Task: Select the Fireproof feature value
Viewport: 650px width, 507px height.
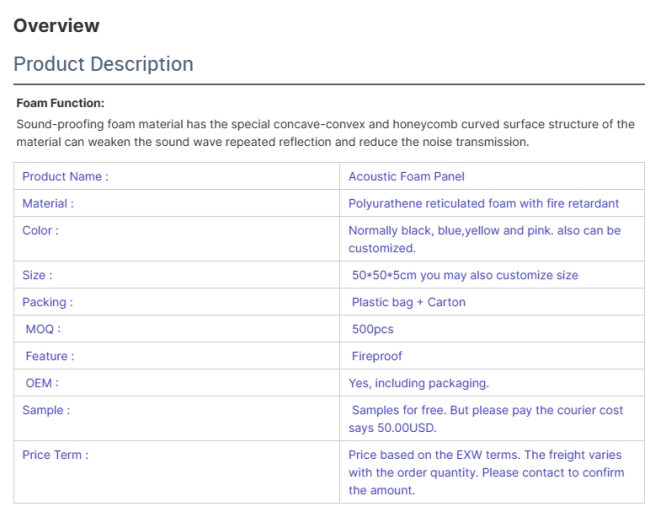Action: 377,356
